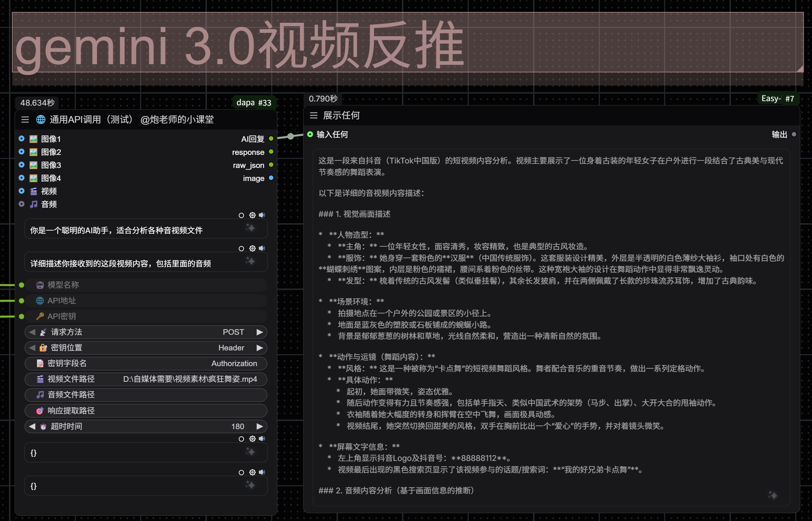
Task: Toggle the circle above the system prompt field
Action: [241, 215]
